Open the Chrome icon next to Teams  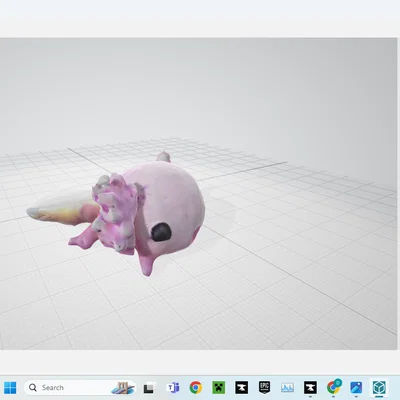point(196,388)
